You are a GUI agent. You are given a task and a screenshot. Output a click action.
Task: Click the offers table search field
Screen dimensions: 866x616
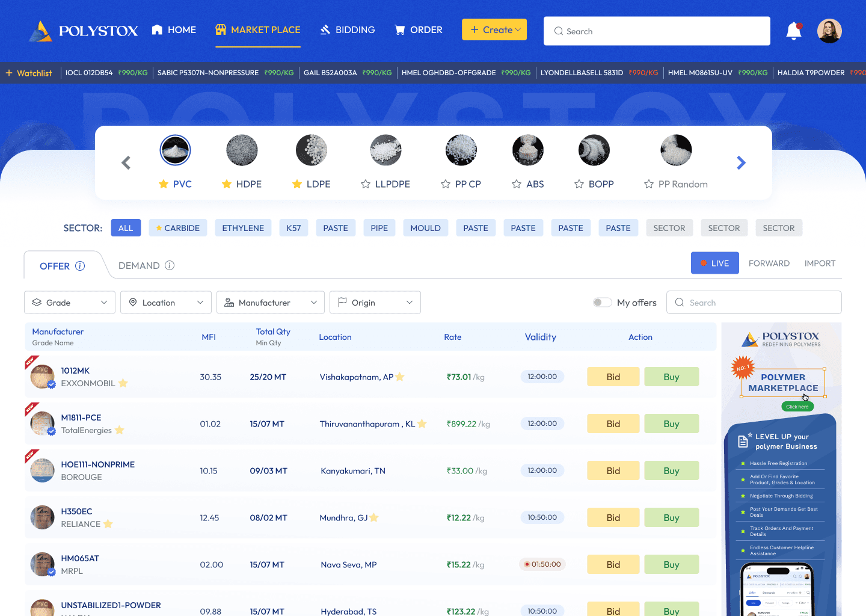(x=754, y=303)
